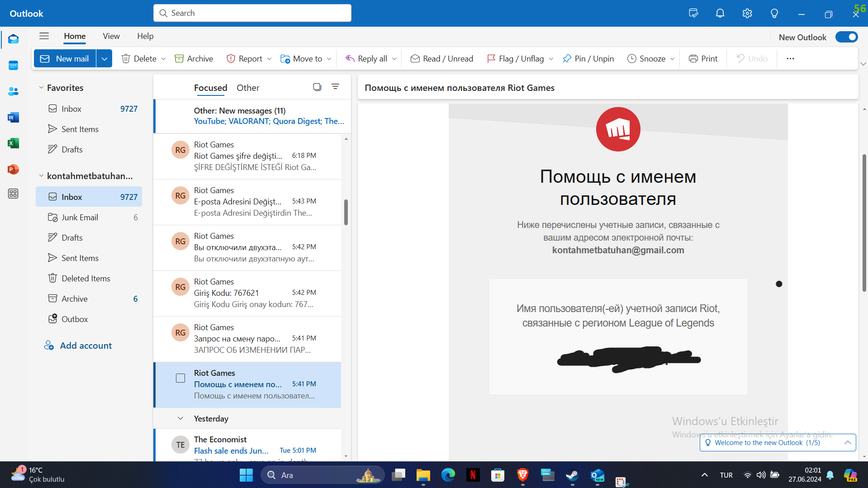This screenshot has width=868, height=488.
Task: Collapse the Yesterday message group
Action: [180, 419]
